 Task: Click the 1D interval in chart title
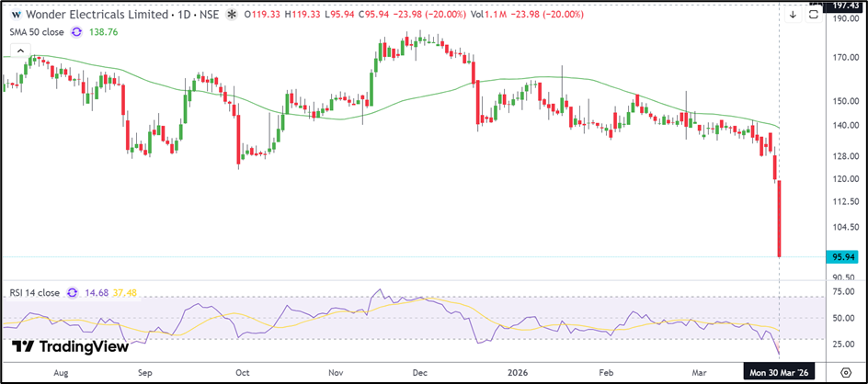pos(184,15)
